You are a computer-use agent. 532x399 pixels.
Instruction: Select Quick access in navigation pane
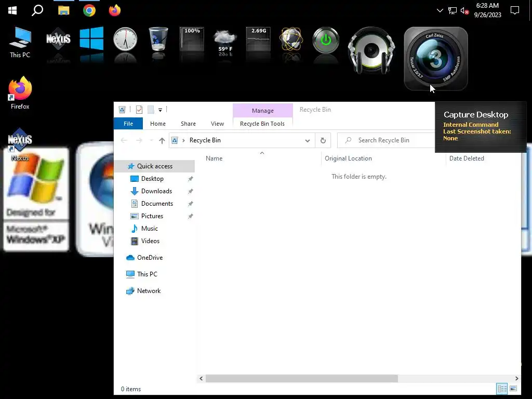point(154,166)
